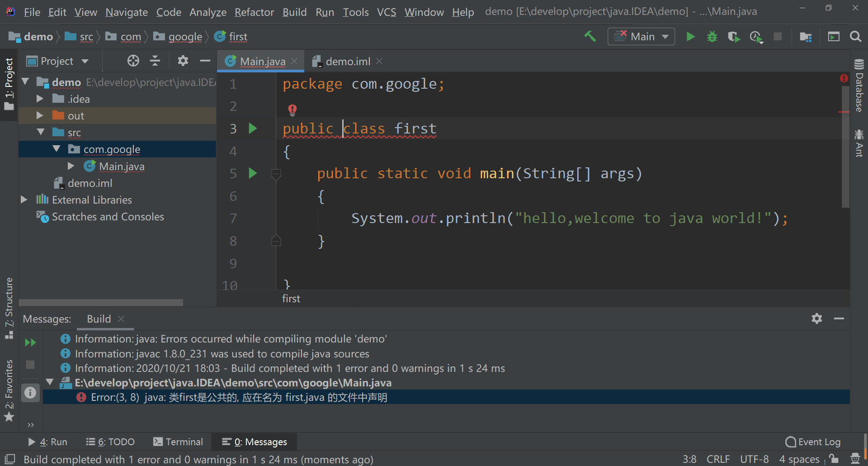Viewport: 868px width, 466px height.
Task: Expand the .idea folder
Action: click(x=40, y=99)
